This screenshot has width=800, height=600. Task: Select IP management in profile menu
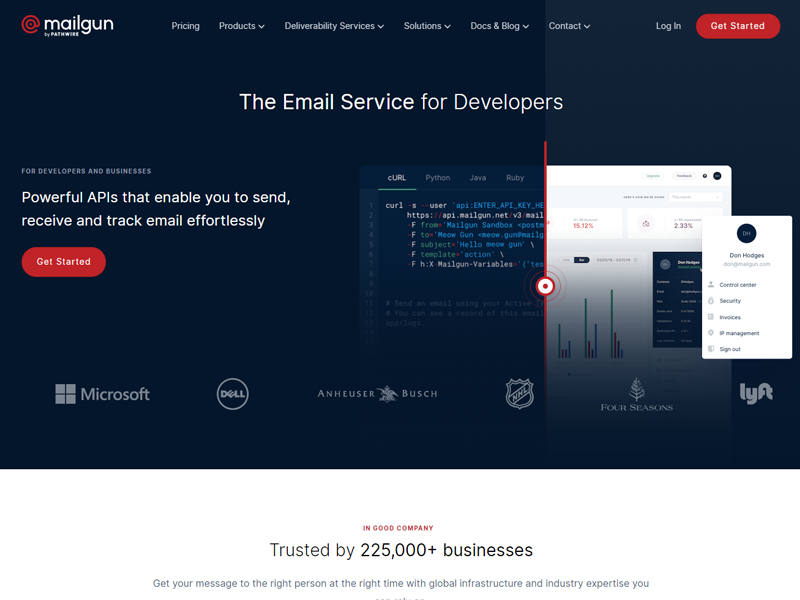click(x=739, y=333)
